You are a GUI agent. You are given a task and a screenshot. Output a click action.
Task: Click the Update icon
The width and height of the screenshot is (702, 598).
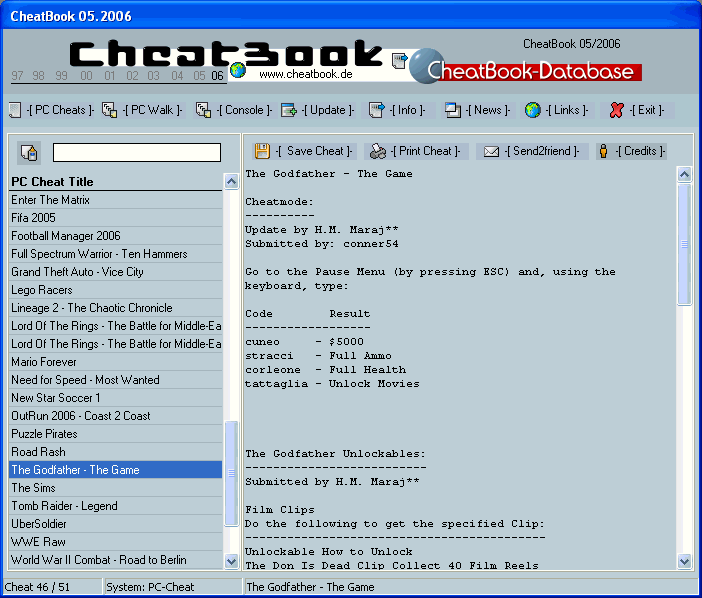289,110
